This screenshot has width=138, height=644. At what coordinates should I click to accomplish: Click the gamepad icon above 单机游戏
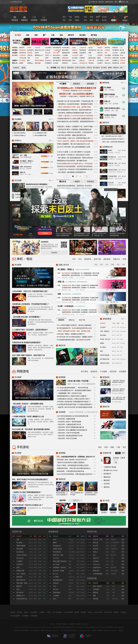coord(15,17)
